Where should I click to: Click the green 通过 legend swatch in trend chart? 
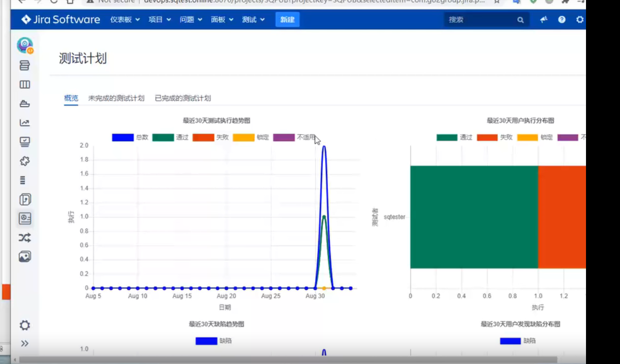pos(163,137)
